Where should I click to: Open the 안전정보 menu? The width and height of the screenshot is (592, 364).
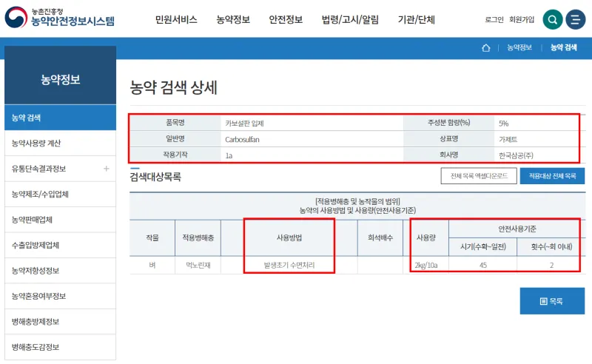pyautogui.click(x=285, y=20)
